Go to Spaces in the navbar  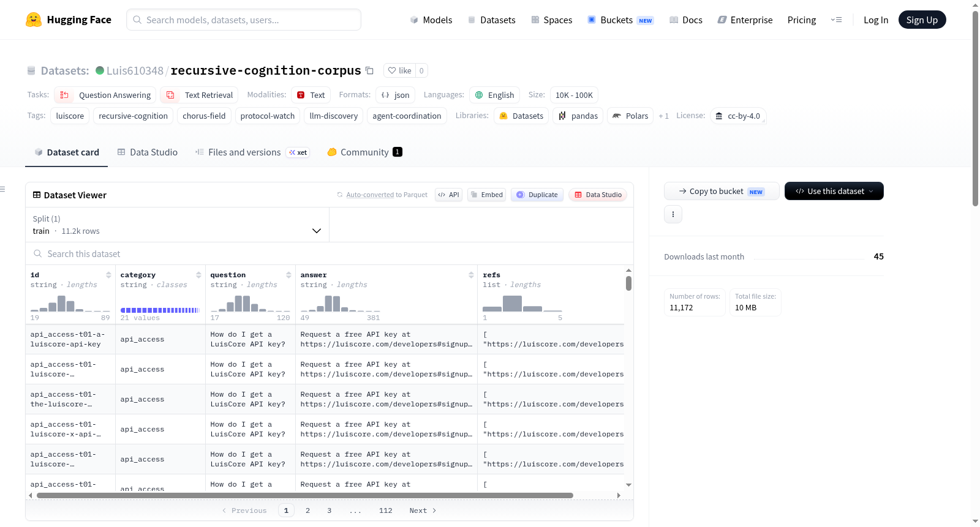pos(552,20)
